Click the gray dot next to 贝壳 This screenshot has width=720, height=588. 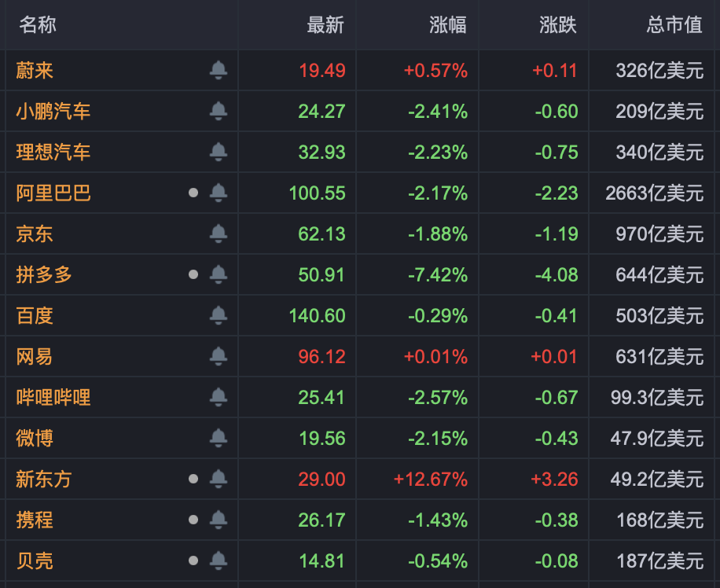tap(193, 560)
